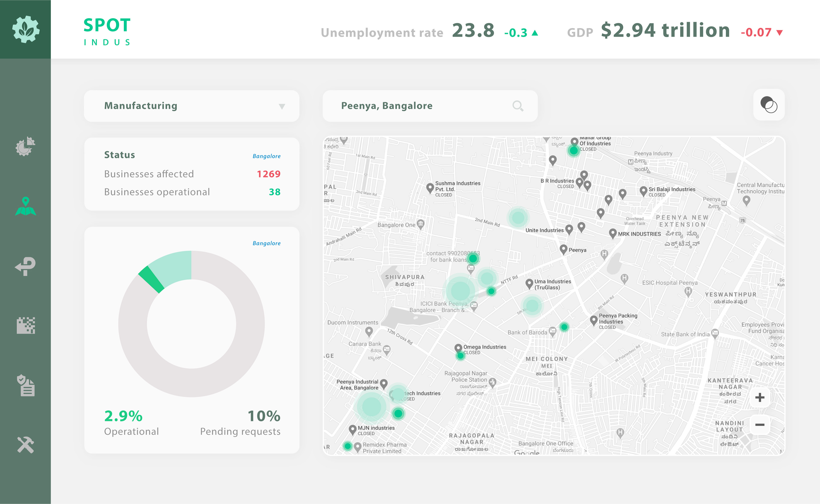Screen dimensions: 820x504
Task: Toggle the map overlay layers button
Action: tap(769, 105)
